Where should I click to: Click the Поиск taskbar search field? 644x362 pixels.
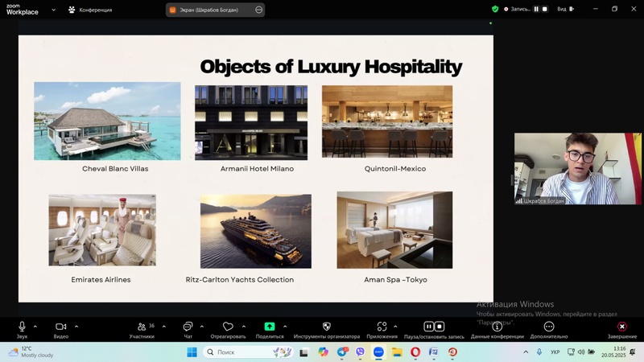point(248,352)
